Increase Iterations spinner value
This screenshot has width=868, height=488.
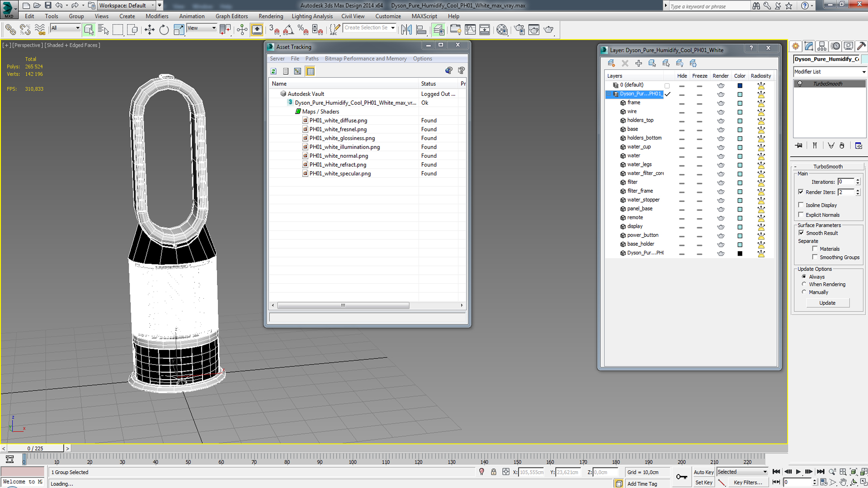click(858, 180)
